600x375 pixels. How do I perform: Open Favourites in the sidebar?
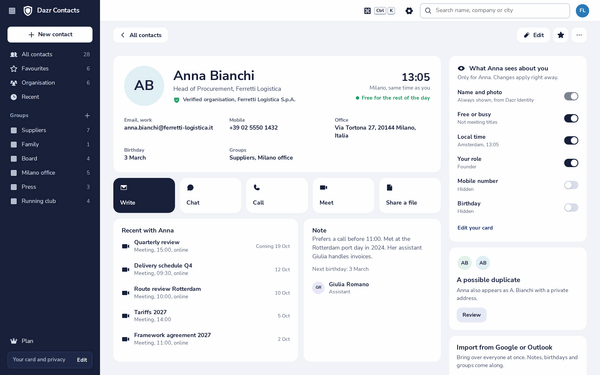50,68
